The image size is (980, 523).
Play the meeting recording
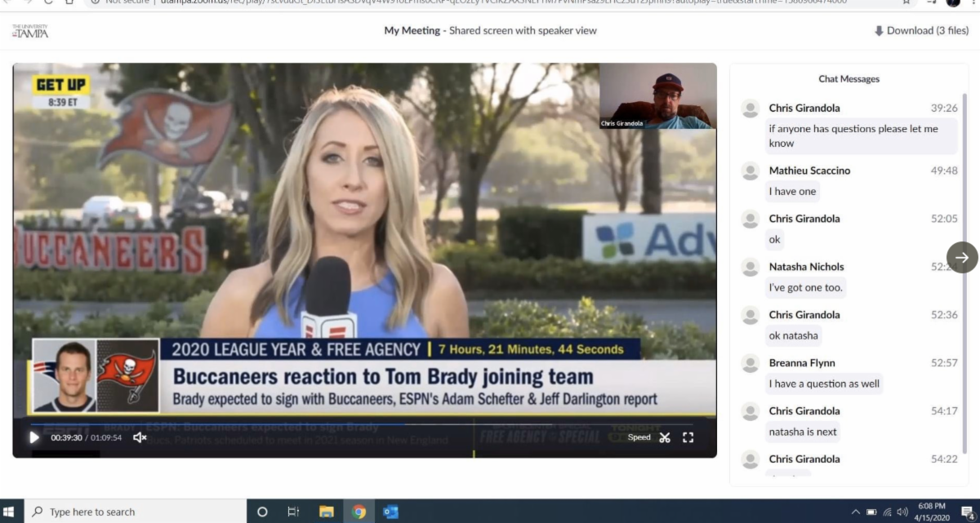pyautogui.click(x=34, y=437)
